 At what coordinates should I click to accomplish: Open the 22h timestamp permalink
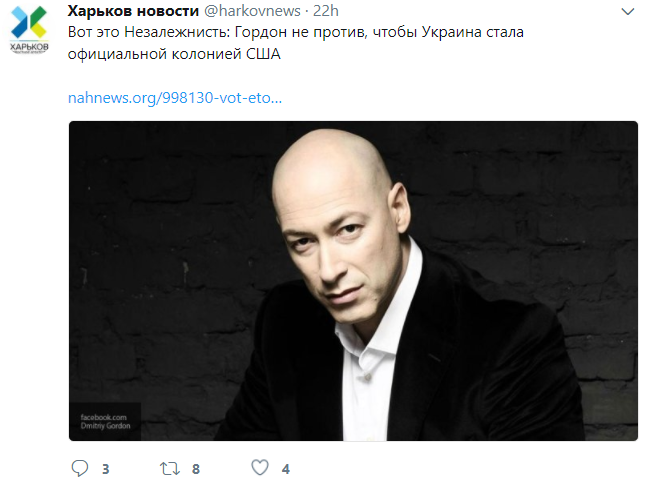coord(326,11)
